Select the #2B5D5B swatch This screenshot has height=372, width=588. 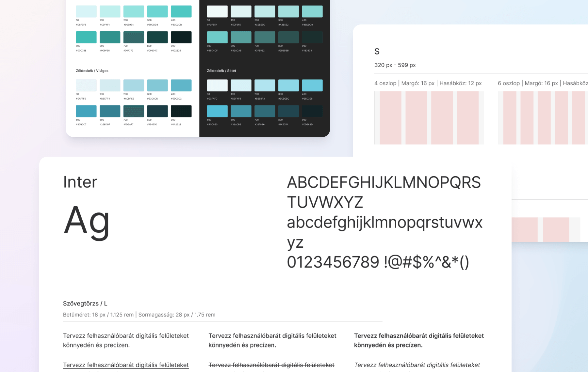coord(288,37)
